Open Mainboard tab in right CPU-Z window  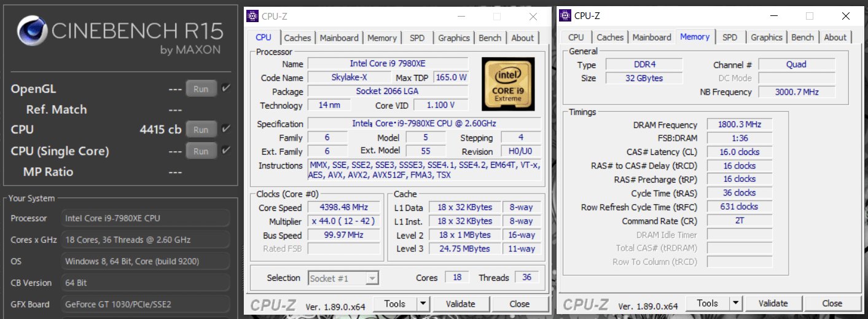(652, 37)
